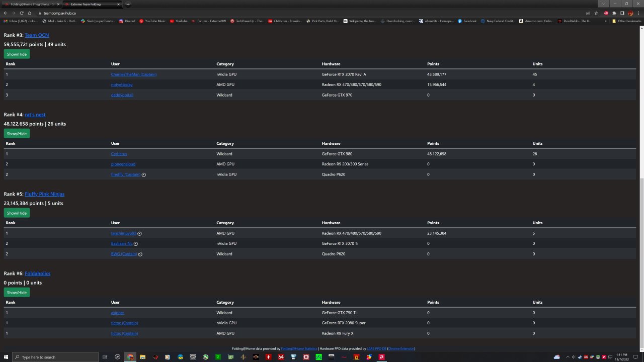Screen dimensions: 644x362
Task: Open a new browser tab
Action: (x=128, y=4)
